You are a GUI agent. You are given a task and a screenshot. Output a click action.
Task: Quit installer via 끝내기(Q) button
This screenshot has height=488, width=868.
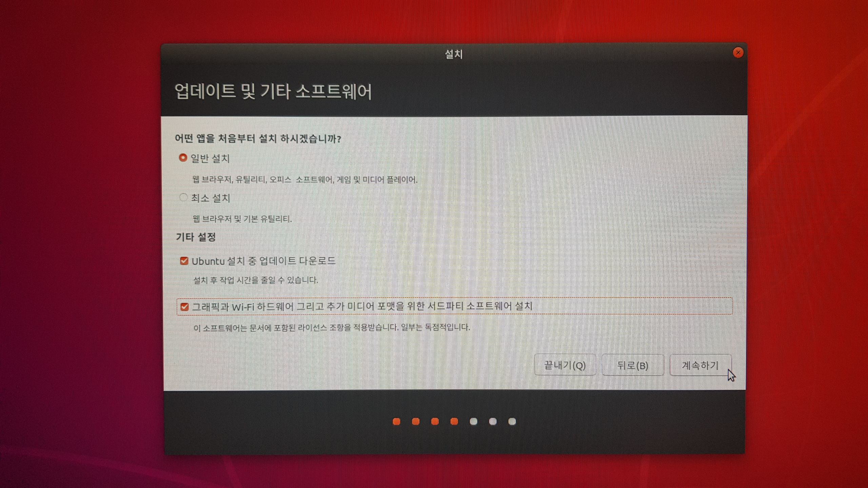coord(565,365)
